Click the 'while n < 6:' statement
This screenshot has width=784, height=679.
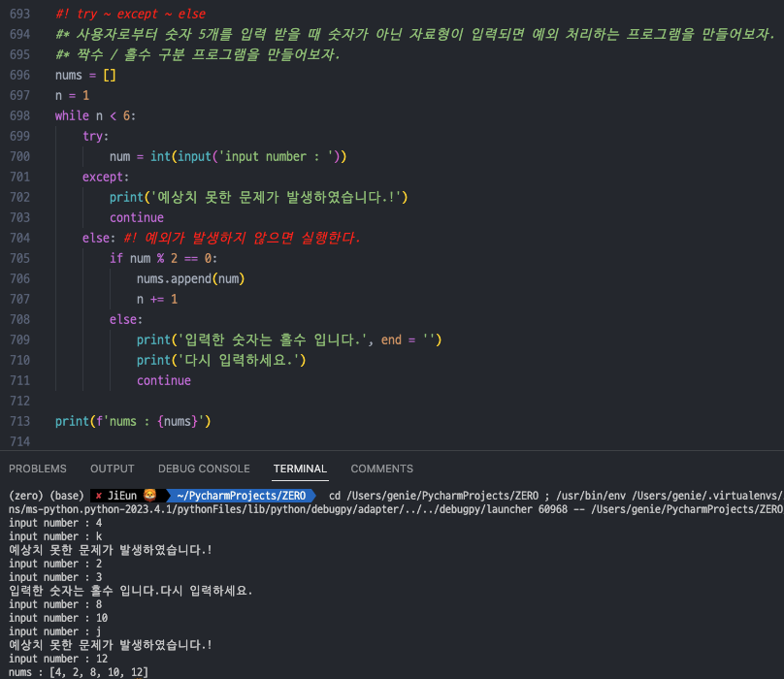coord(95,116)
